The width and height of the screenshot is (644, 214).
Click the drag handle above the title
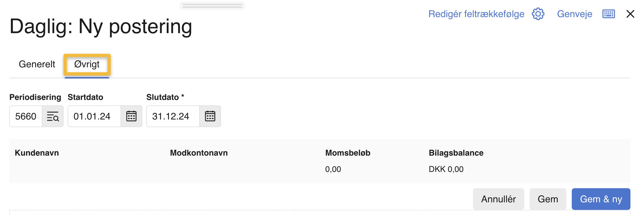[x=212, y=6]
